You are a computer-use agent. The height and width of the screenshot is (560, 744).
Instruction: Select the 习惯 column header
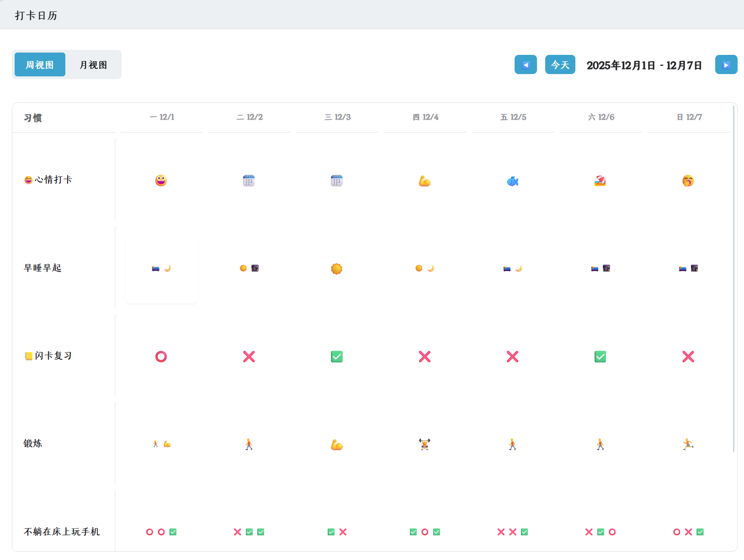click(x=33, y=118)
